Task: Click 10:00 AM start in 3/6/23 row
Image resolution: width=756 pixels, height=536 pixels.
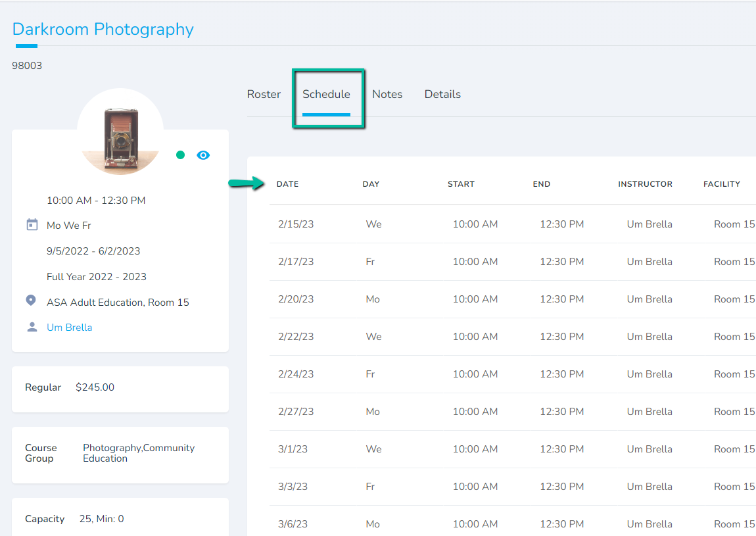Action: (475, 524)
